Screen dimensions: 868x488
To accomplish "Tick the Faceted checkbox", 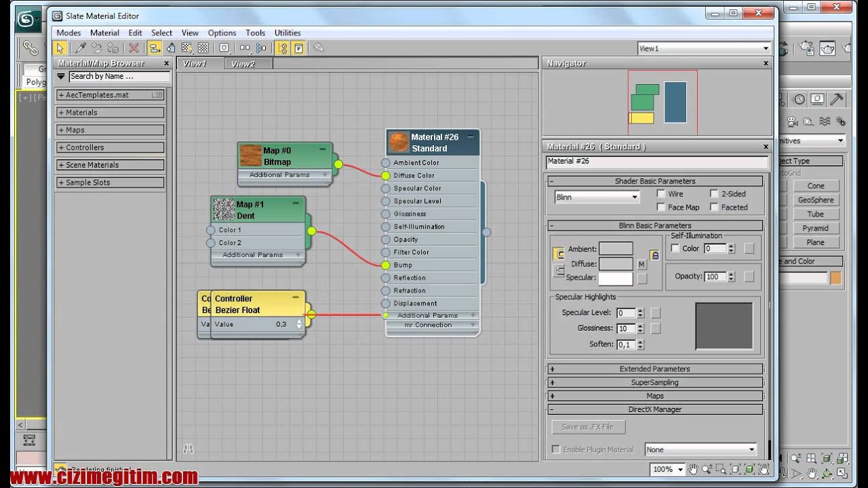I will (714, 207).
